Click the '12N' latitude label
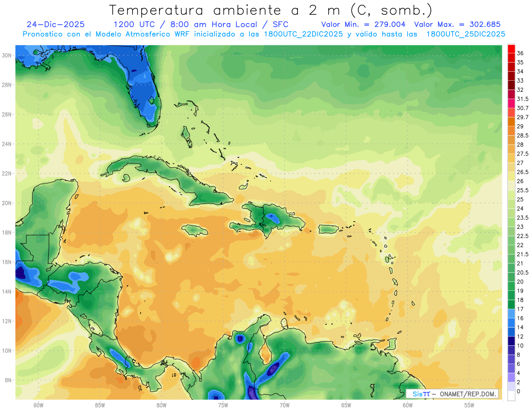This screenshot has width=532, height=411. point(8,321)
